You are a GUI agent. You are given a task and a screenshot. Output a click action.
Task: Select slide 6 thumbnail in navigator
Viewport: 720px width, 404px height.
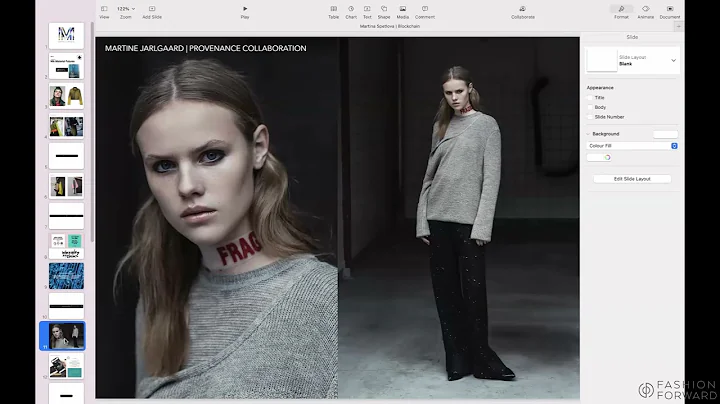(66, 186)
